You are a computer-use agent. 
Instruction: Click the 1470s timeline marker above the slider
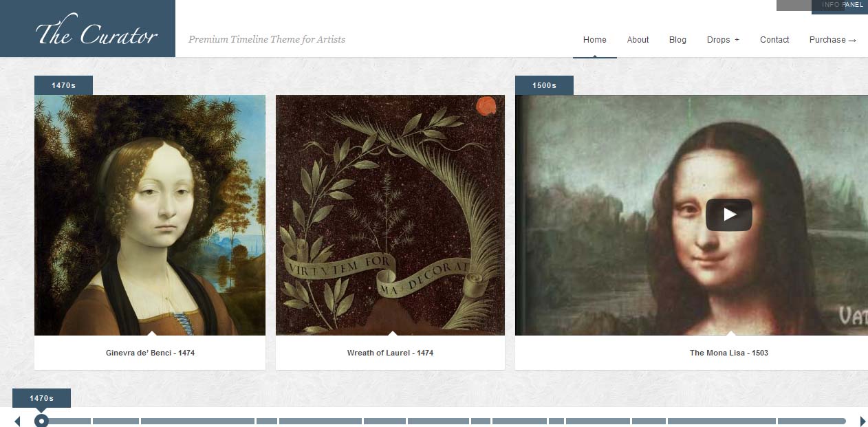click(x=41, y=398)
